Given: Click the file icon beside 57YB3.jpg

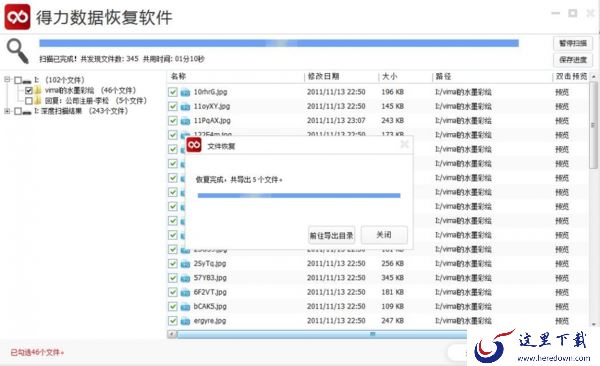Looking at the screenshot, I should pyautogui.click(x=185, y=278).
